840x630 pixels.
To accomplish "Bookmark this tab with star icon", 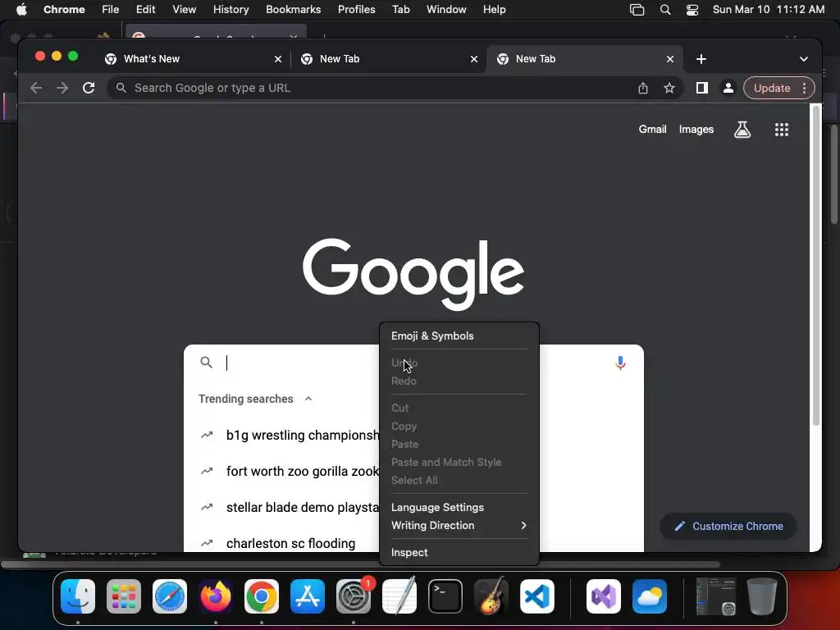I will tap(669, 89).
